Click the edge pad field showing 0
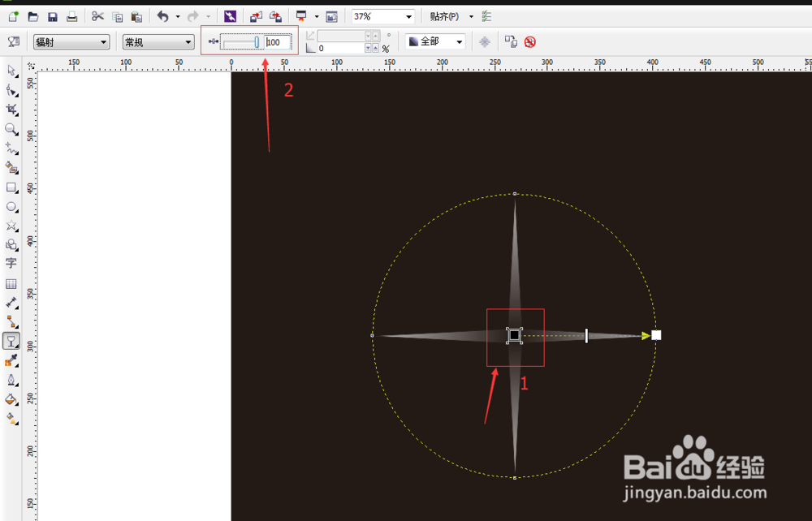The image size is (812, 521). tap(341, 48)
